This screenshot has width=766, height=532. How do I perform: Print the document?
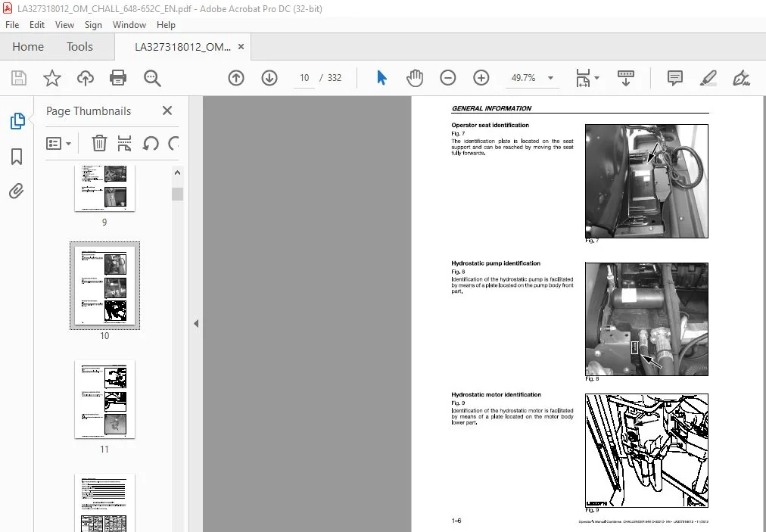point(118,78)
